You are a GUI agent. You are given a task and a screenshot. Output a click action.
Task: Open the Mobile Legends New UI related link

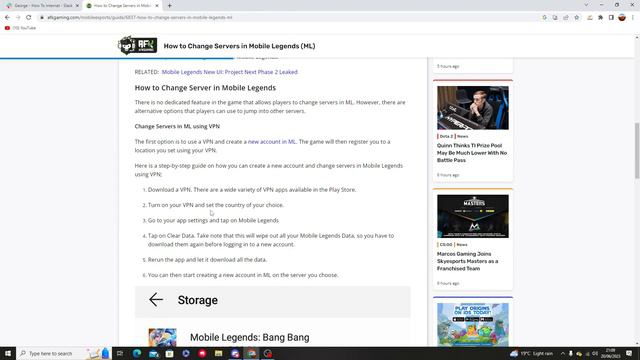229,72
